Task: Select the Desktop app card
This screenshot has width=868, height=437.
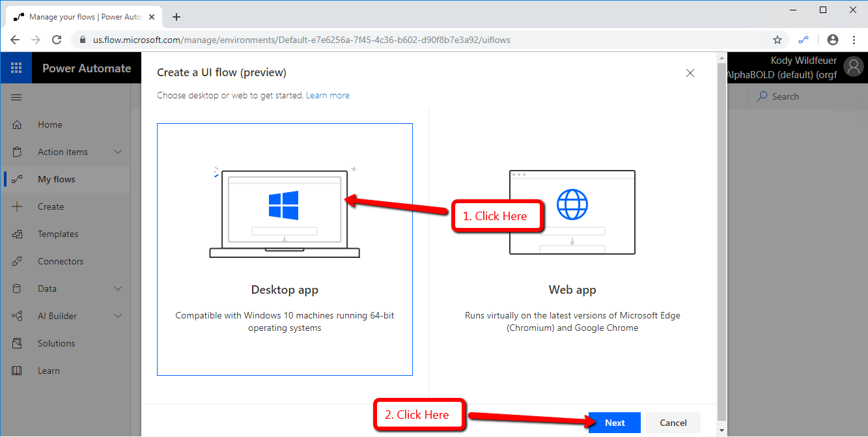Action: (285, 249)
